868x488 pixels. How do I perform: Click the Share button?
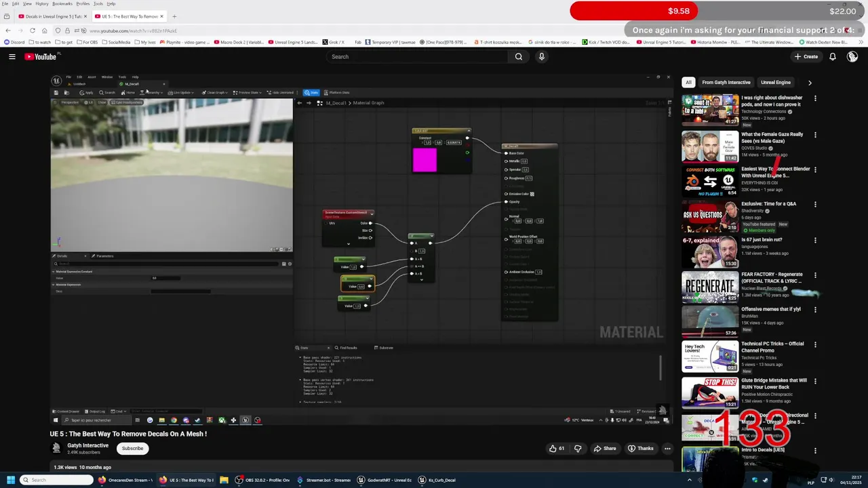[x=605, y=448]
